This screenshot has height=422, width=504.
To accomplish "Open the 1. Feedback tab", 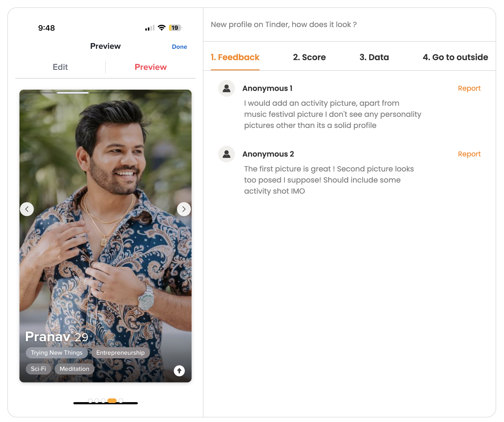I will [x=235, y=57].
